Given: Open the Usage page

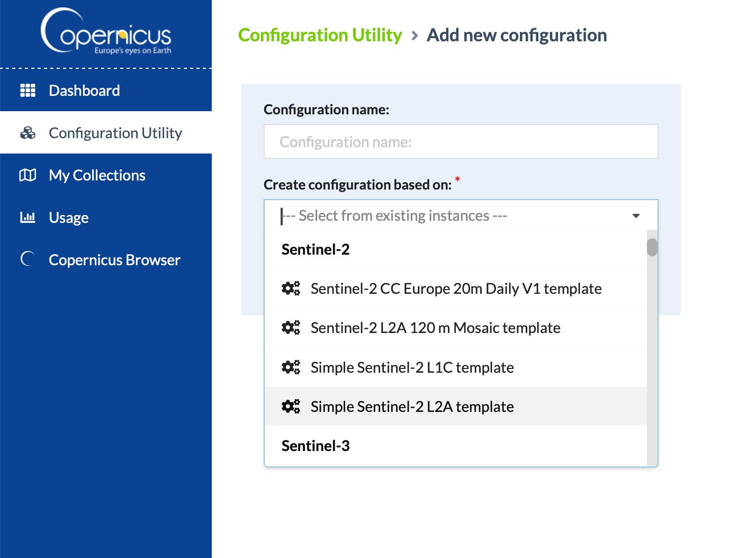Looking at the screenshot, I should click(106, 218).
